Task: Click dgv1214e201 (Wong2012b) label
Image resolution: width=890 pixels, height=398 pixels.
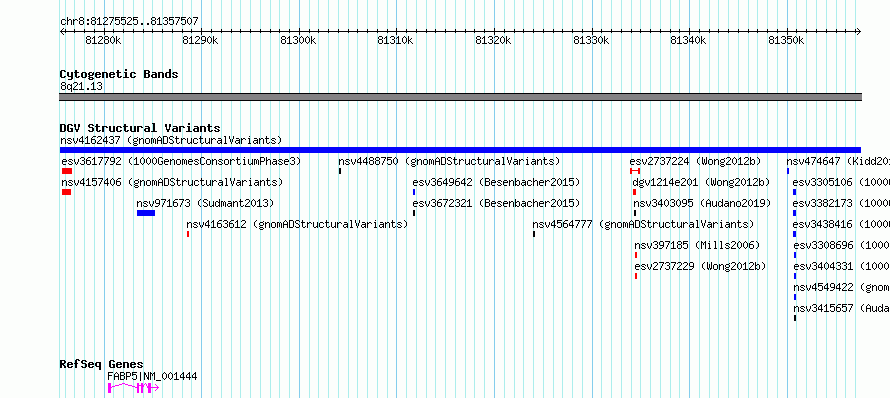Action: click(701, 182)
